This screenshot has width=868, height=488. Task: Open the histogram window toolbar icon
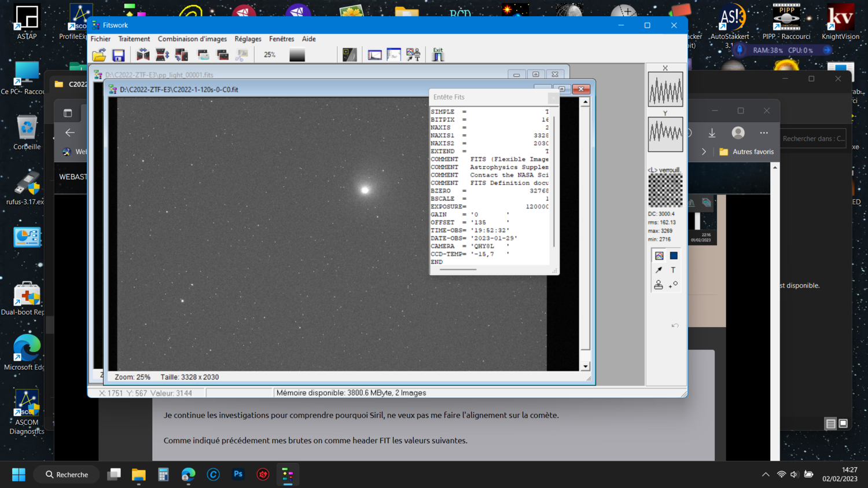click(x=375, y=55)
